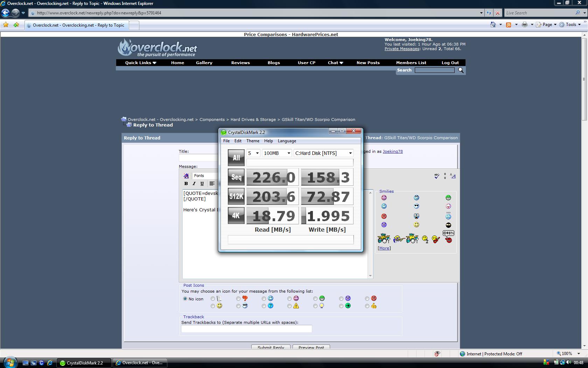
Task: Click the Private Messages link
Action: coord(402,49)
